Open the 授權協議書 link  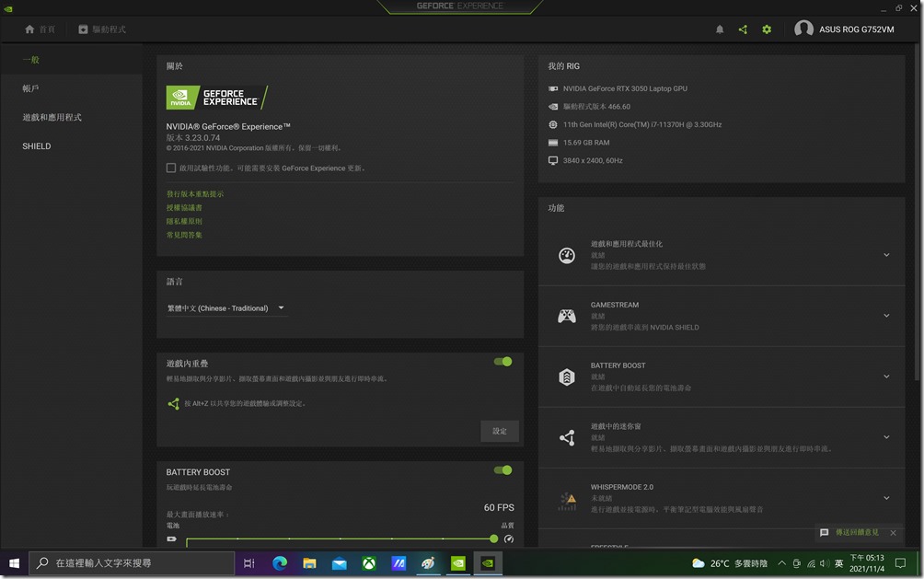click(x=184, y=208)
